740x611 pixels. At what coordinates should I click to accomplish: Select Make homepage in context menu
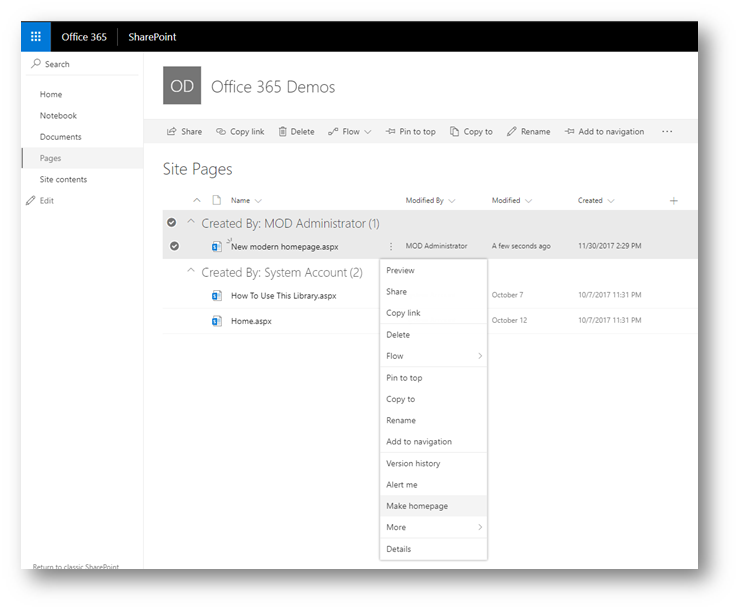tap(433, 506)
